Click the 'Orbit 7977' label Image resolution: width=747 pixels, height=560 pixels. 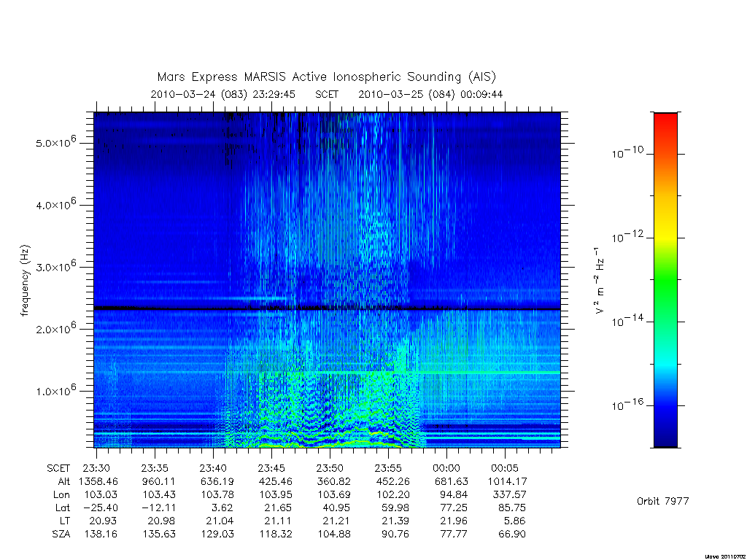point(662,501)
